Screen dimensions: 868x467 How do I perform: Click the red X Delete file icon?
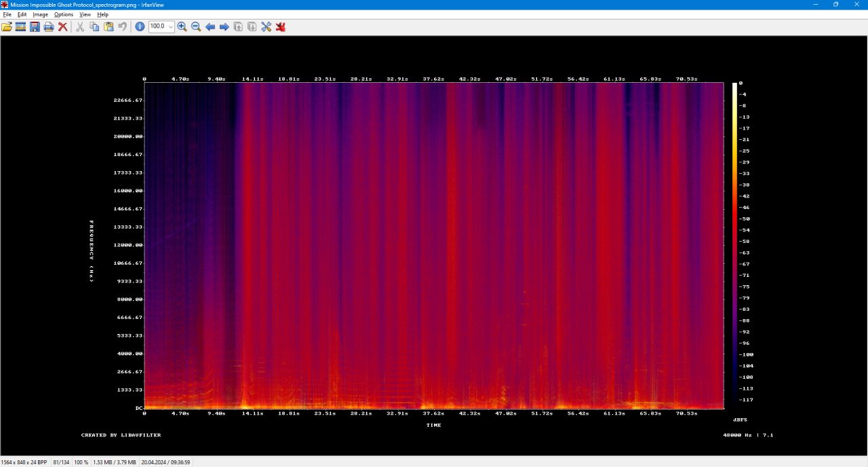click(62, 26)
